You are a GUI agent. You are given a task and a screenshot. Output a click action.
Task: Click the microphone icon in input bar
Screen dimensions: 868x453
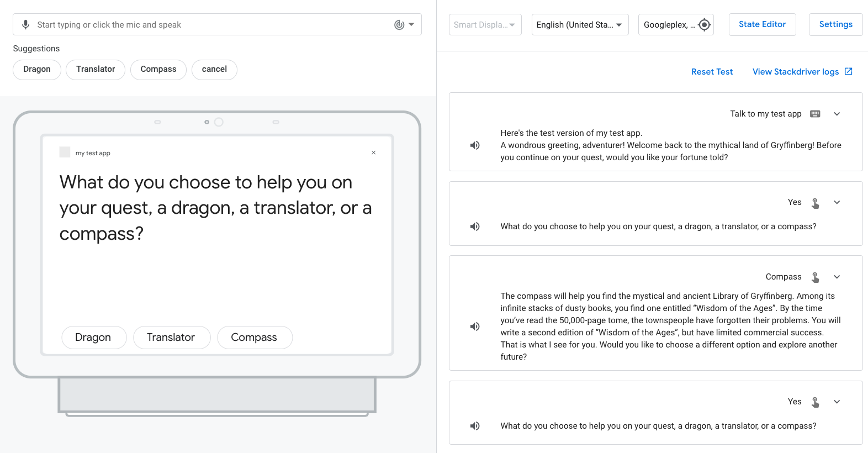(25, 25)
